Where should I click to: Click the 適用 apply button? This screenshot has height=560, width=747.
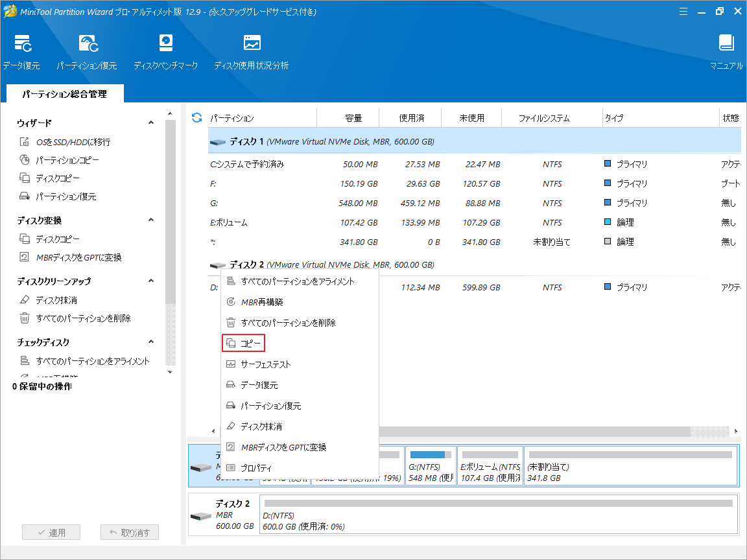coord(51,532)
